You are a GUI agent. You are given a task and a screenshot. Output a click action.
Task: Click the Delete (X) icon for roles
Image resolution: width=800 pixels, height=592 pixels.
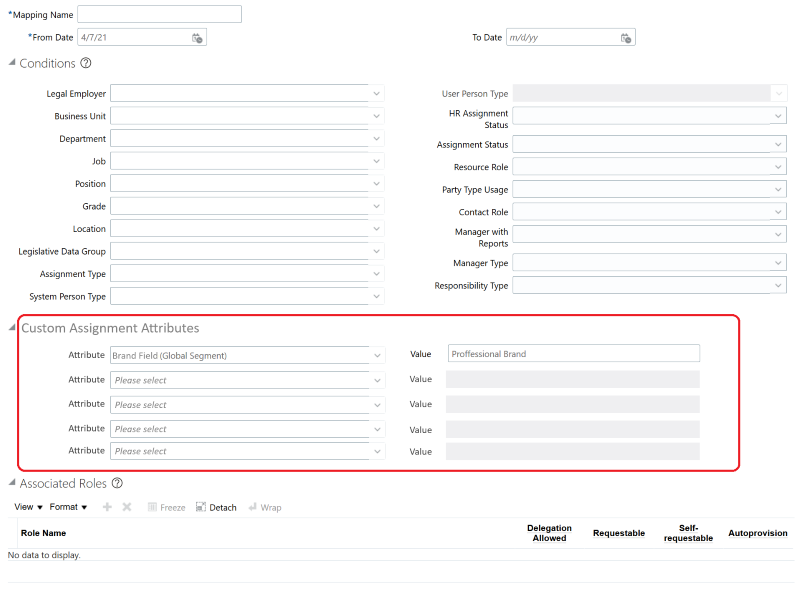(126, 507)
